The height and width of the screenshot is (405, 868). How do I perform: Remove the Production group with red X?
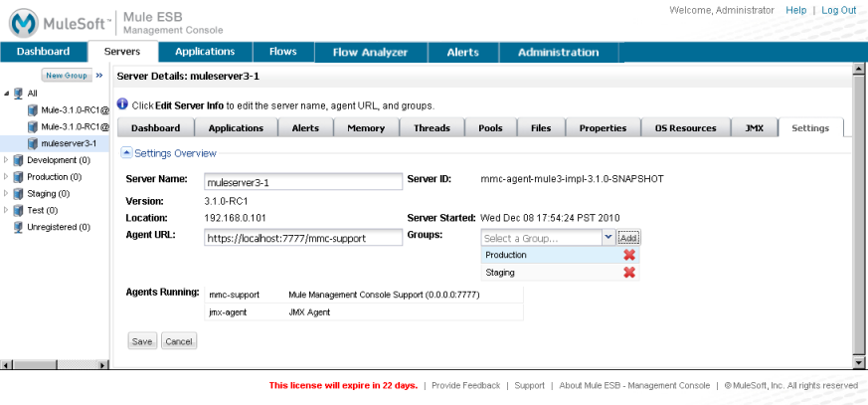point(628,255)
